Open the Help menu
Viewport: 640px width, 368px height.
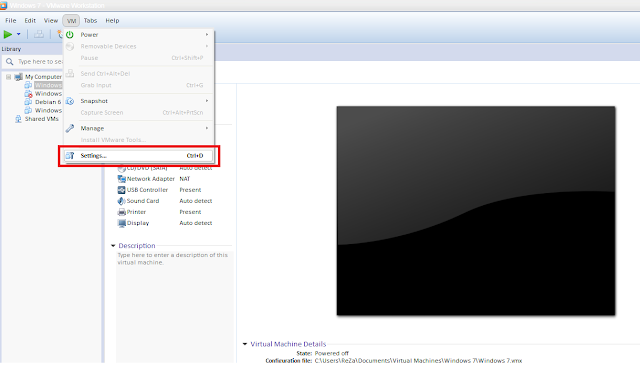[x=112, y=20]
